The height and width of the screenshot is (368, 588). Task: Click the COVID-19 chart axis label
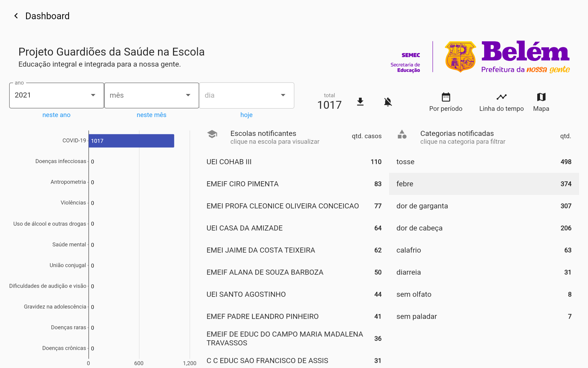coord(74,141)
